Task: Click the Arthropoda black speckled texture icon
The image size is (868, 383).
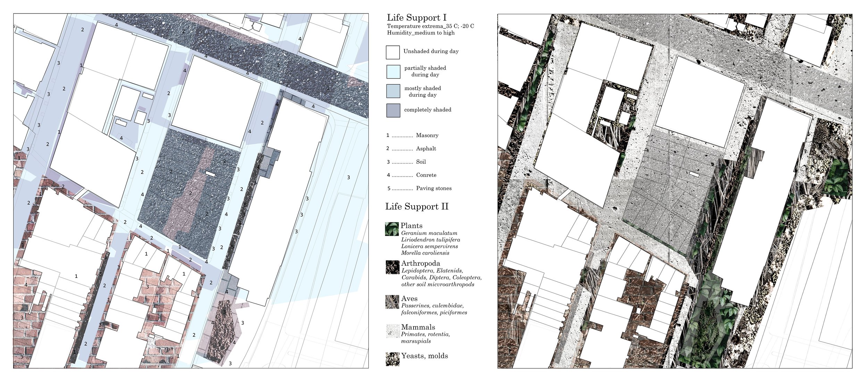Action: point(392,267)
